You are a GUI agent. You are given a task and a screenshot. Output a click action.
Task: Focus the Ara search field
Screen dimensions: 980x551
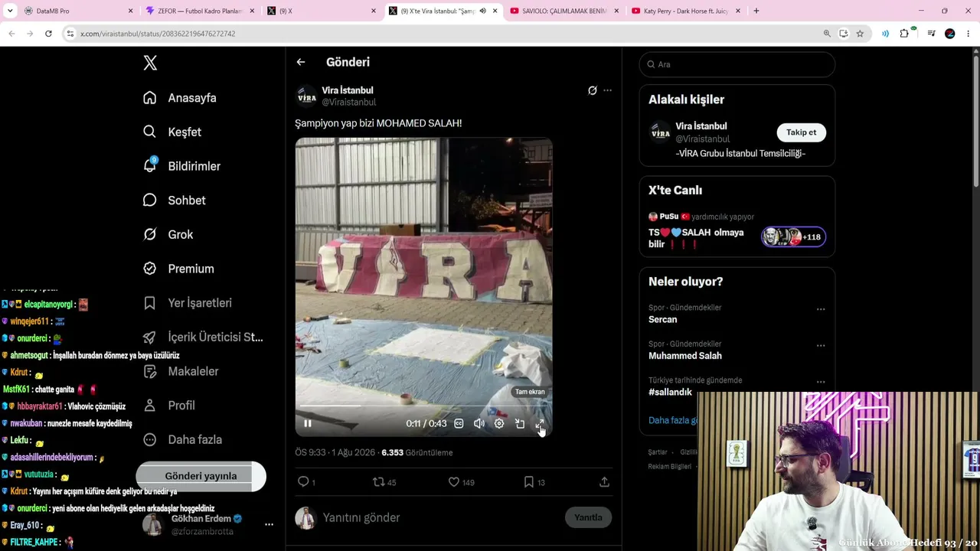pyautogui.click(x=737, y=64)
